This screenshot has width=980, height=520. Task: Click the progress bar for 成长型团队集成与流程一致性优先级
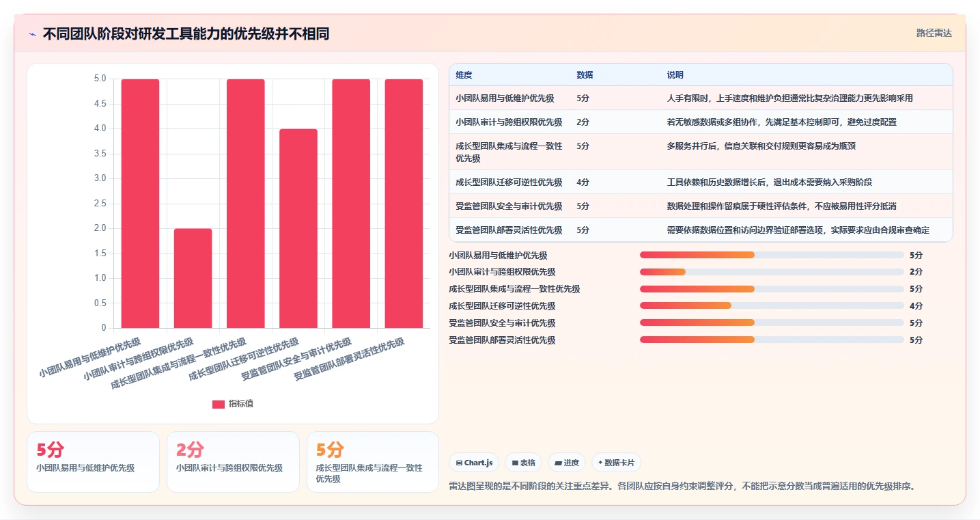pyautogui.click(x=772, y=289)
